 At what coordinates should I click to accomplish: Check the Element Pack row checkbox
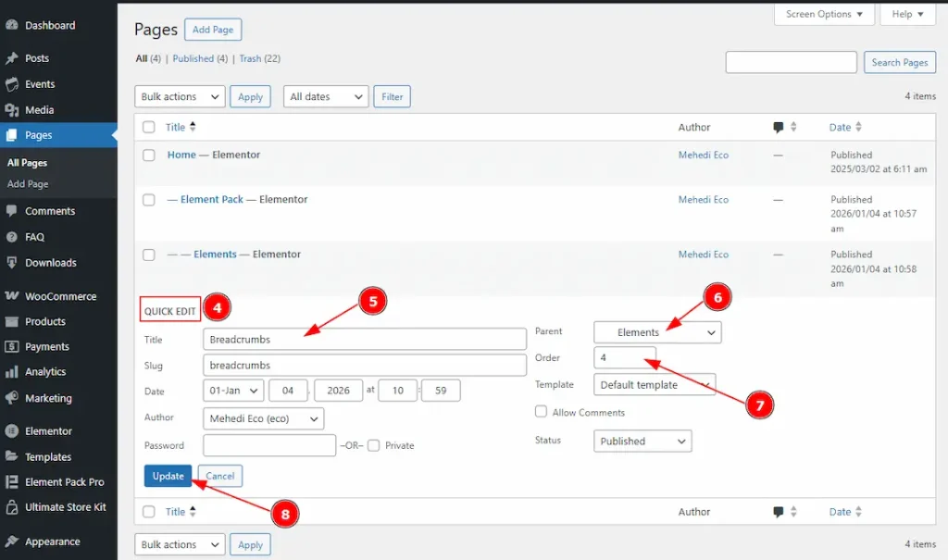point(149,200)
